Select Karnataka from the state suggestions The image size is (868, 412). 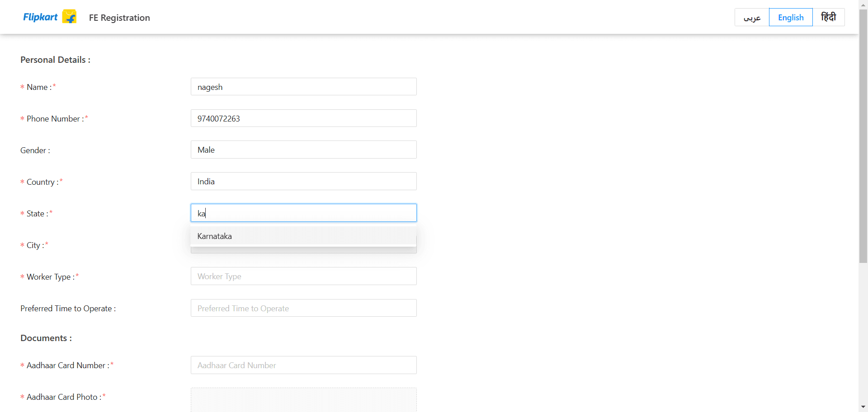click(x=303, y=236)
